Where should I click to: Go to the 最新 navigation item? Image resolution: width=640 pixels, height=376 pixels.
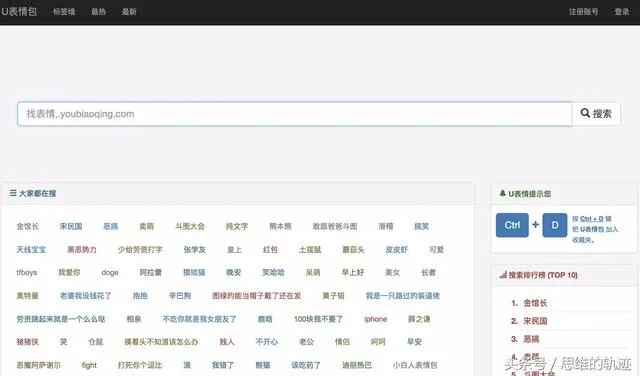pos(129,12)
